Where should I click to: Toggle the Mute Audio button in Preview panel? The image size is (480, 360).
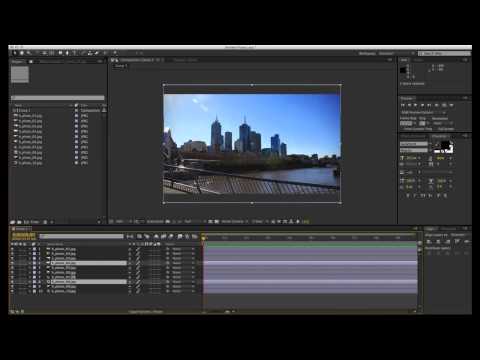(x=437, y=105)
